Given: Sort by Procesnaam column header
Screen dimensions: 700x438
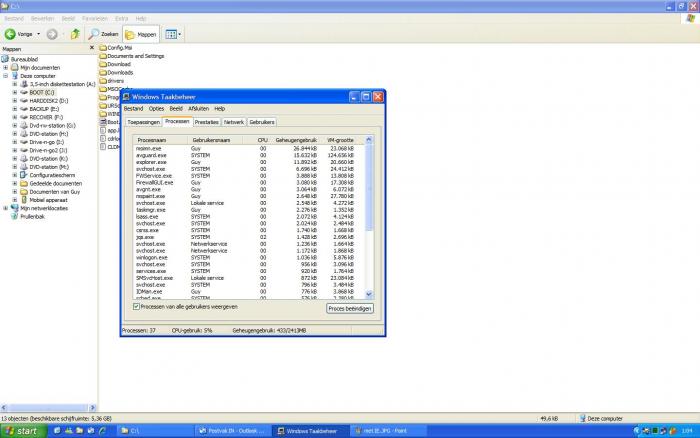Looking at the screenshot, I should [x=160, y=140].
